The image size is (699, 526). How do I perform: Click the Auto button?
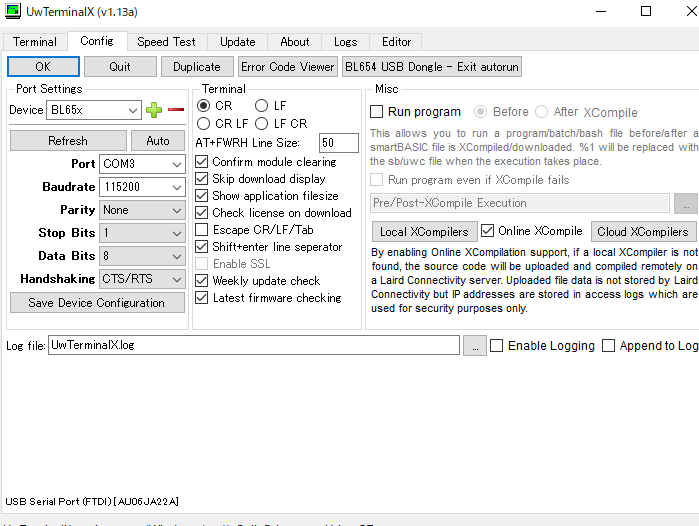click(158, 141)
